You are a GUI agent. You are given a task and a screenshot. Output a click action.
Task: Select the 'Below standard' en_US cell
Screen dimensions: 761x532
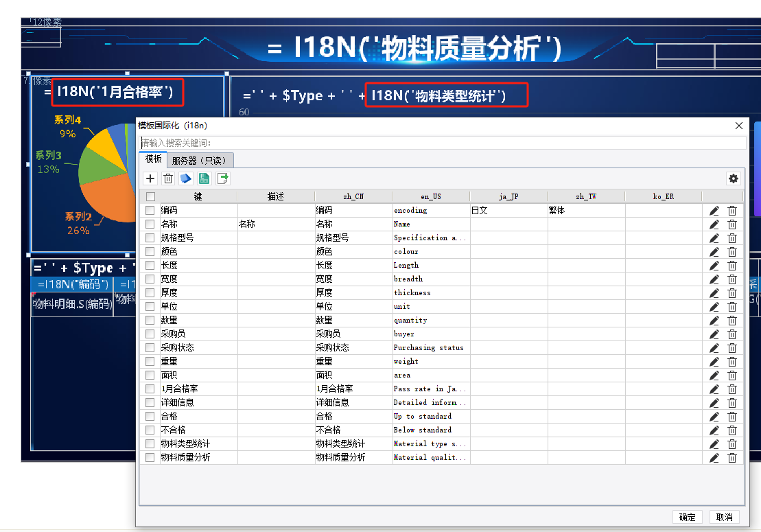(x=431, y=430)
